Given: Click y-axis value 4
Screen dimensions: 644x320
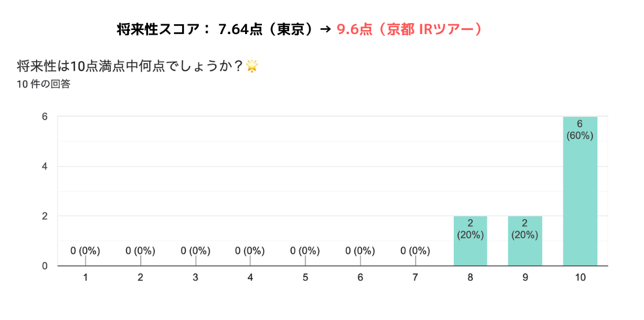Looking at the screenshot, I should (x=44, y=166).
